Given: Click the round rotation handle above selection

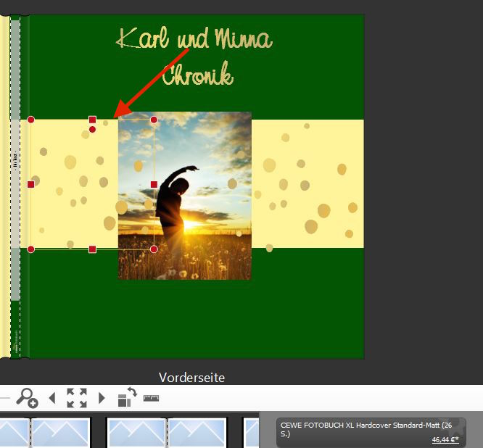Looking at the screenshot, I should click(x=92, y=130).
